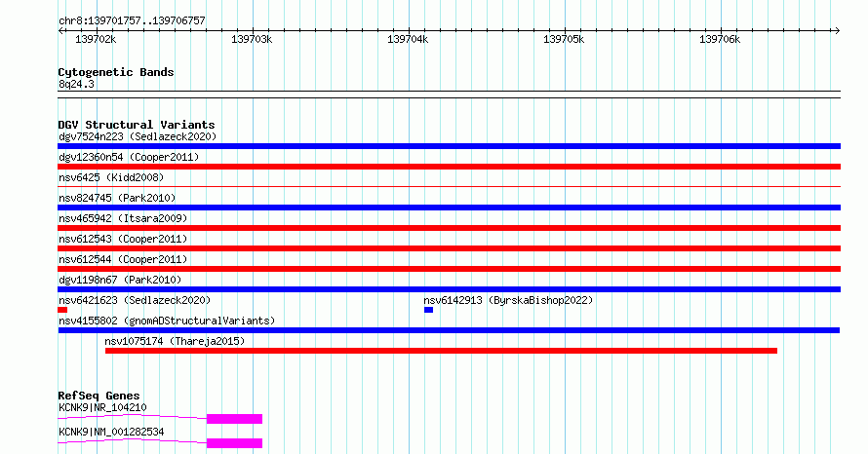
Task: Click the 8q24.3 cytogenetic band label
Action: (x=76, y=84)
